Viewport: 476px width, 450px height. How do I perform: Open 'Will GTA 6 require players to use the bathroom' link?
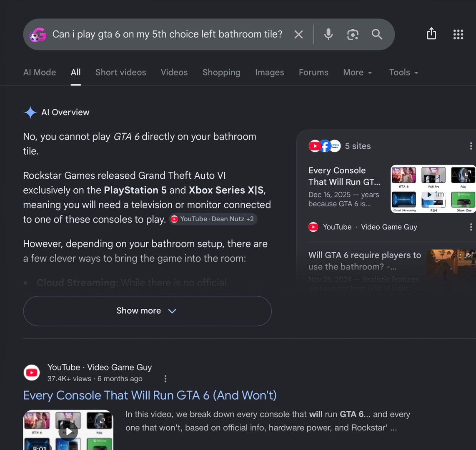[x=365, y=261]
